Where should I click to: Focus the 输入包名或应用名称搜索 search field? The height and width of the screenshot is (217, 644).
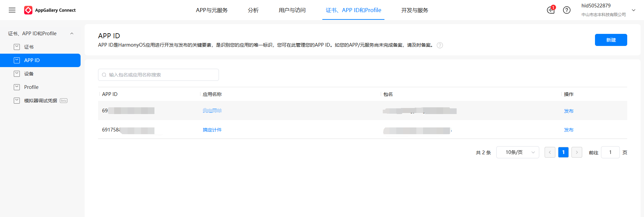click(158, 75)
